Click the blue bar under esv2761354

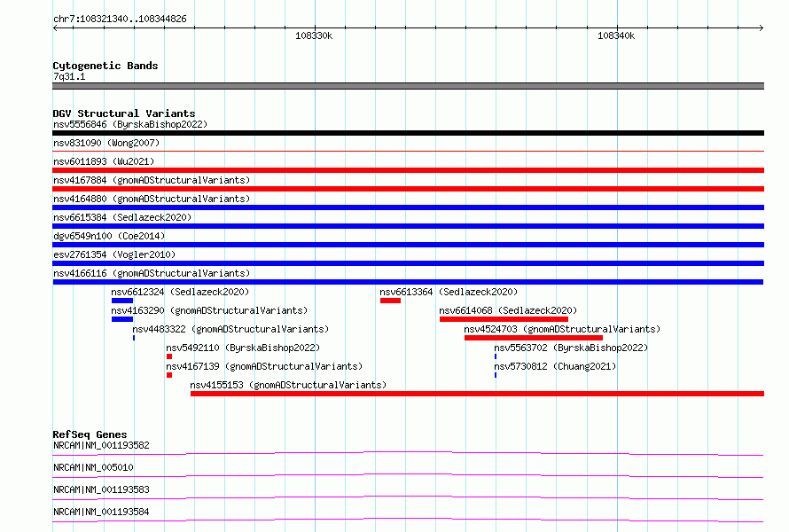(408, 263)
